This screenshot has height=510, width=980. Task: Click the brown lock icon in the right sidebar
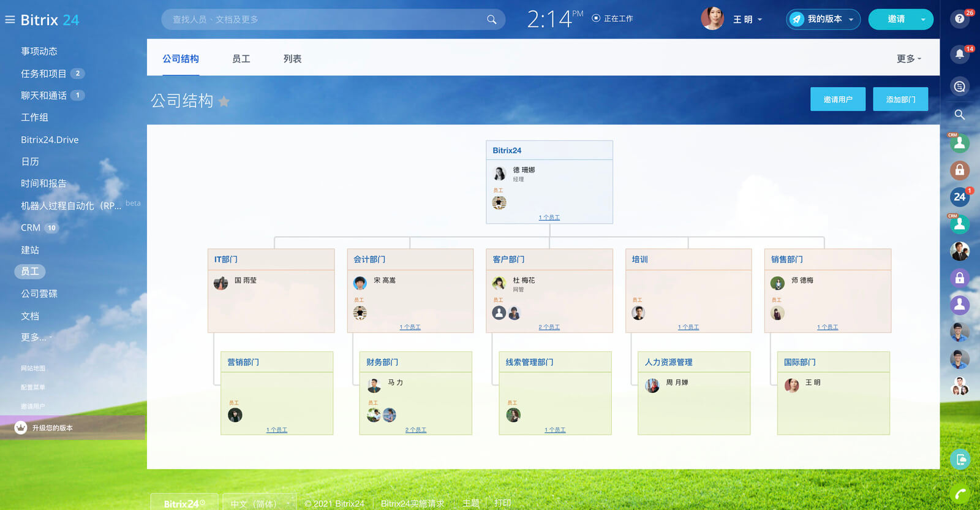point(960,170)
